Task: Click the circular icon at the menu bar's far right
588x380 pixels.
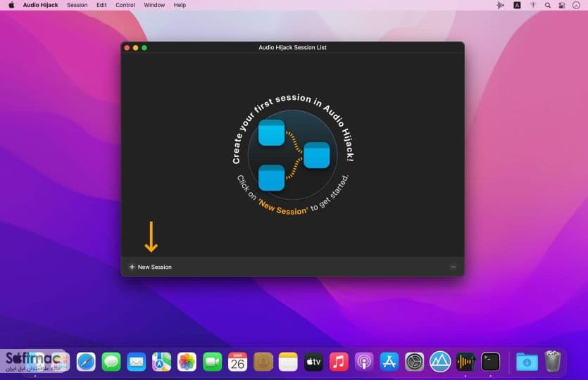Action: point(576,5)
